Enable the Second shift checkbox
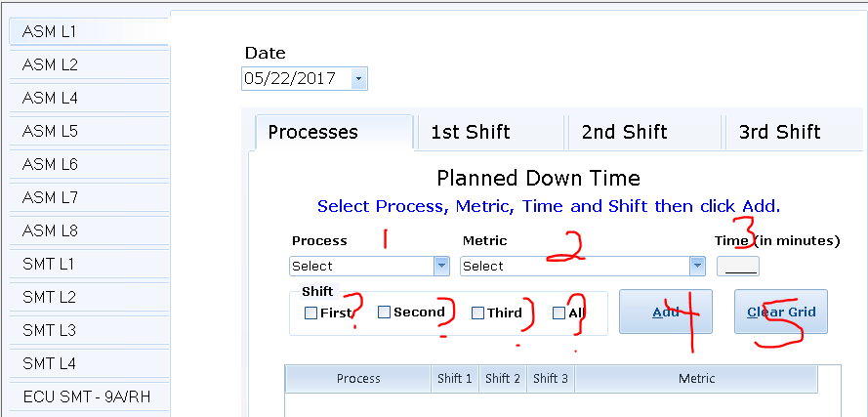 384,313
